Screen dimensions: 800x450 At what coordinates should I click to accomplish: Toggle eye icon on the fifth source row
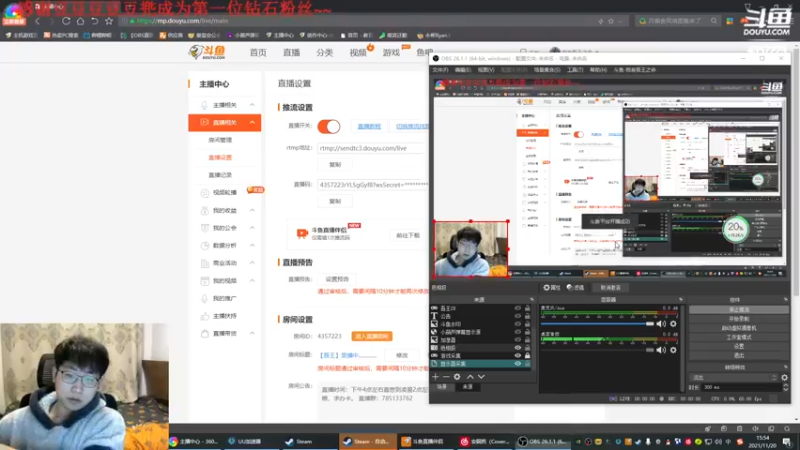(x=517, y=340)
